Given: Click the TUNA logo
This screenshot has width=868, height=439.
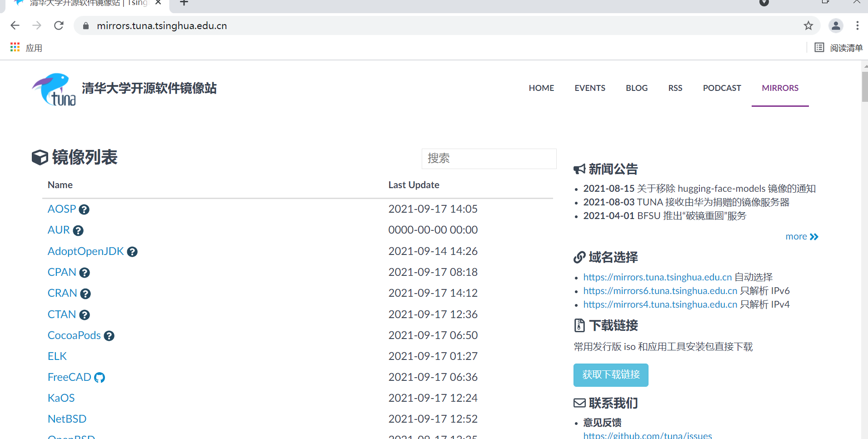Looking at the screenshot, I should 55,89.
